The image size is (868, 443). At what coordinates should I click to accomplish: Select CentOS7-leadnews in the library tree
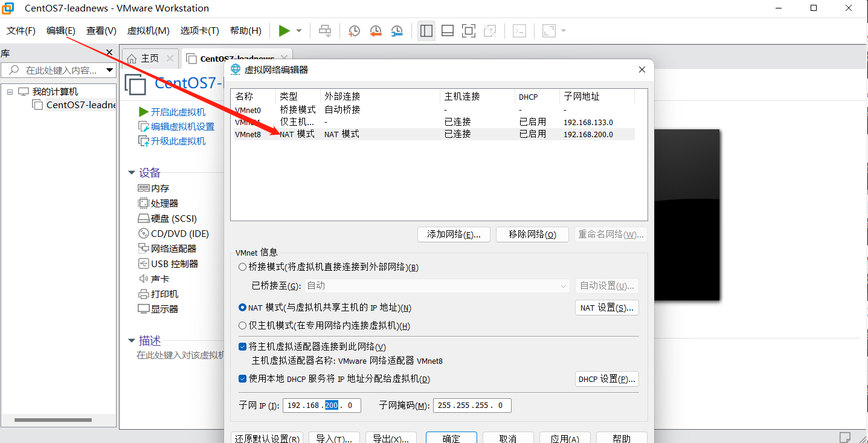81,105
